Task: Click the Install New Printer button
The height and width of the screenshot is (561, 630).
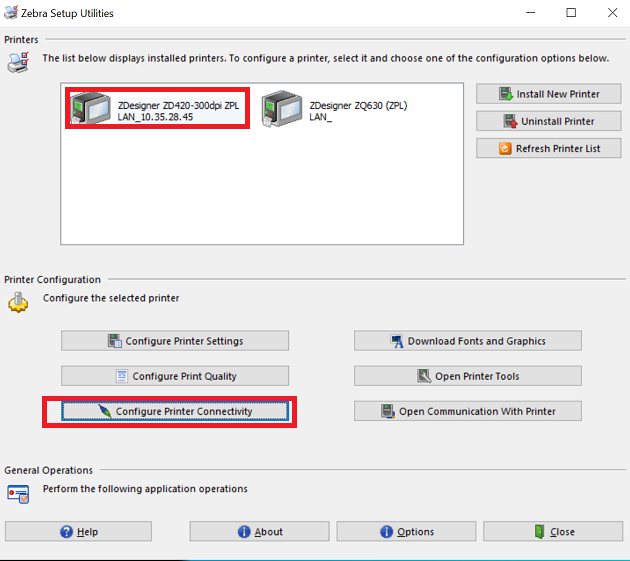Action: click(x=549, y=94)
